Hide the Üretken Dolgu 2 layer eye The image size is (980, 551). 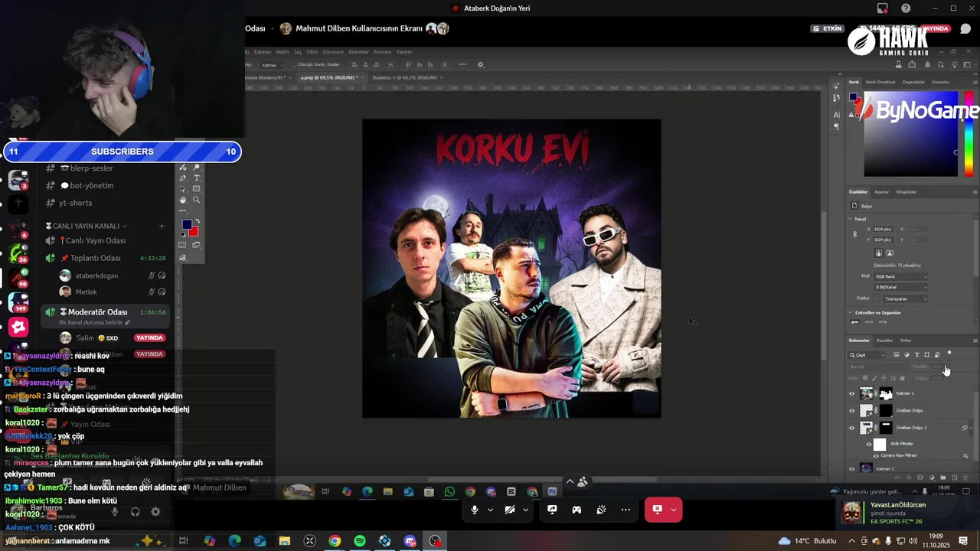851,428
